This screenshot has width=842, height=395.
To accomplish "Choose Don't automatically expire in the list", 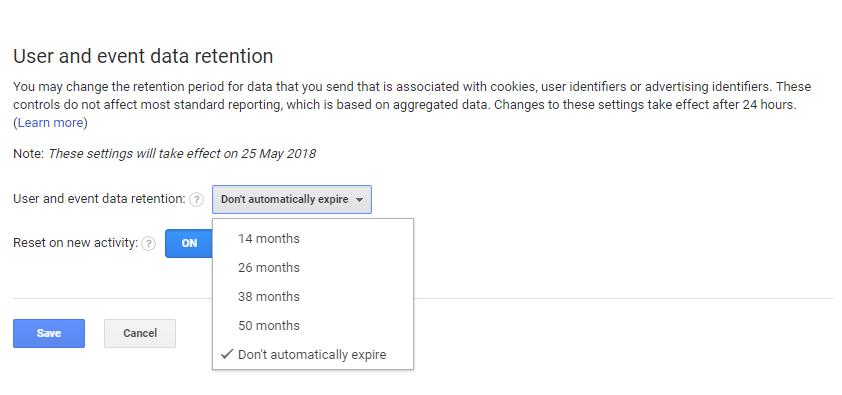I will click(313, 354).
